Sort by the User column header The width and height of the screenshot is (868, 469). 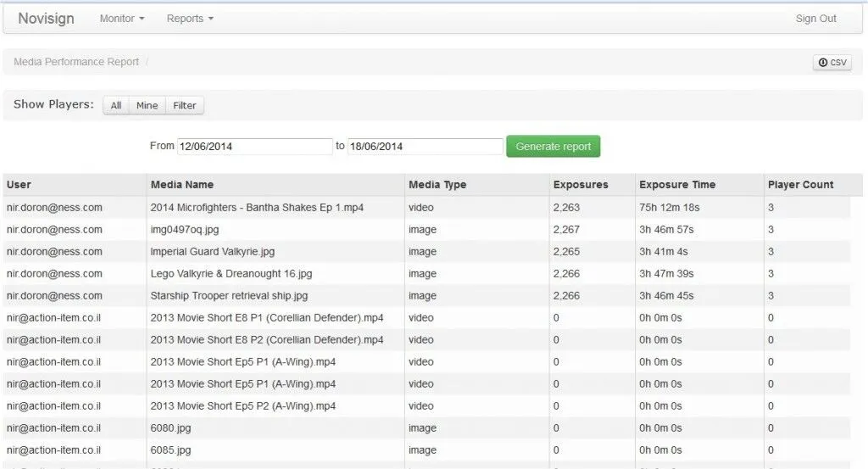[x=19, y=185]
